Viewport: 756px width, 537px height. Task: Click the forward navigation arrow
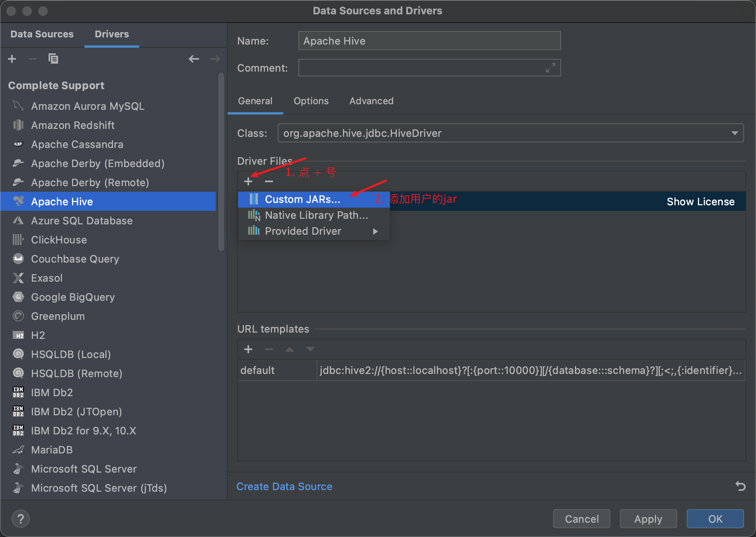click(x=215, y=58)
